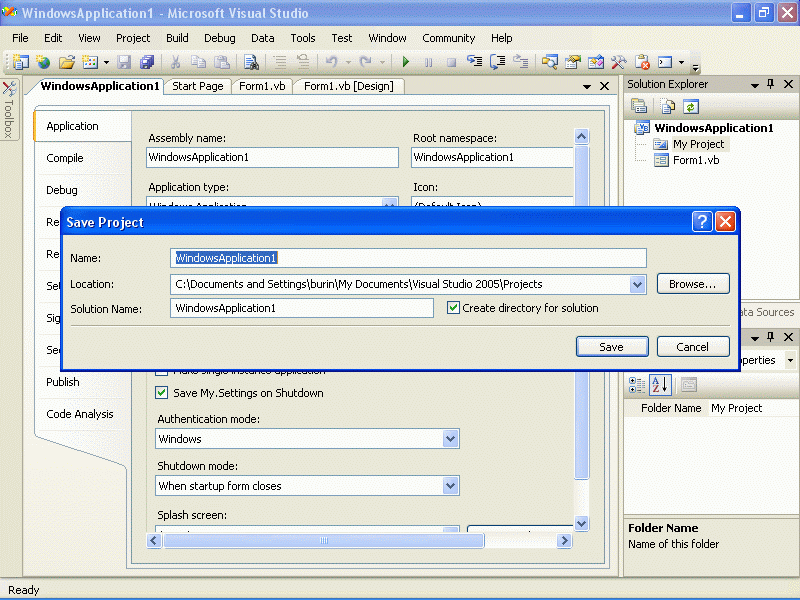Click the Uncomment lines icon
800x600 pixels.
click(303, 62)
